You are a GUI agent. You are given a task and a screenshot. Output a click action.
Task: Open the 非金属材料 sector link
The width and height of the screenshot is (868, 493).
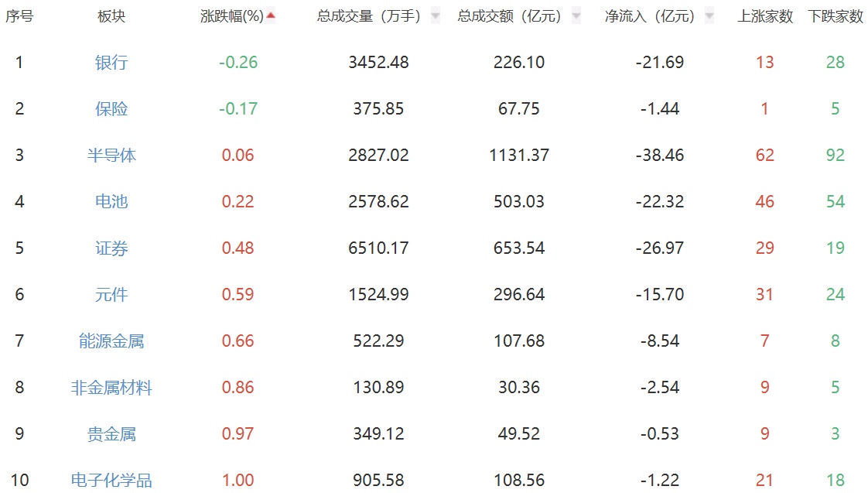click(x=111, y=388)
